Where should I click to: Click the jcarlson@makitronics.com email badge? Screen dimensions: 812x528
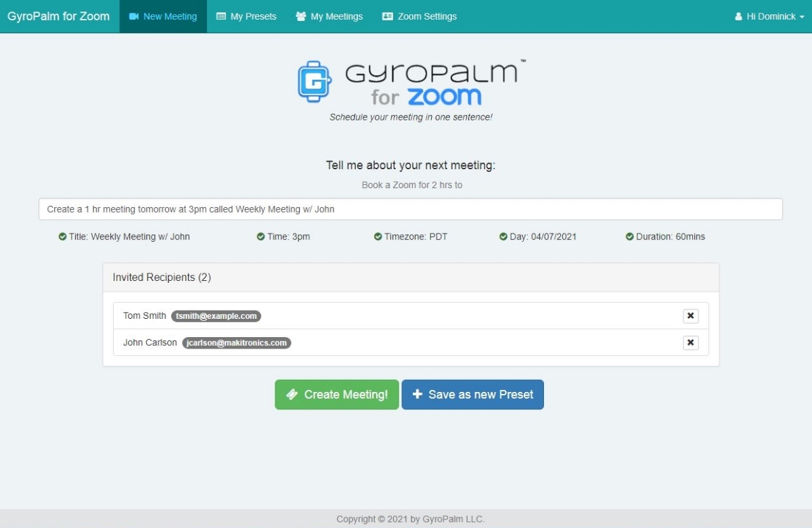coord(236,343)
